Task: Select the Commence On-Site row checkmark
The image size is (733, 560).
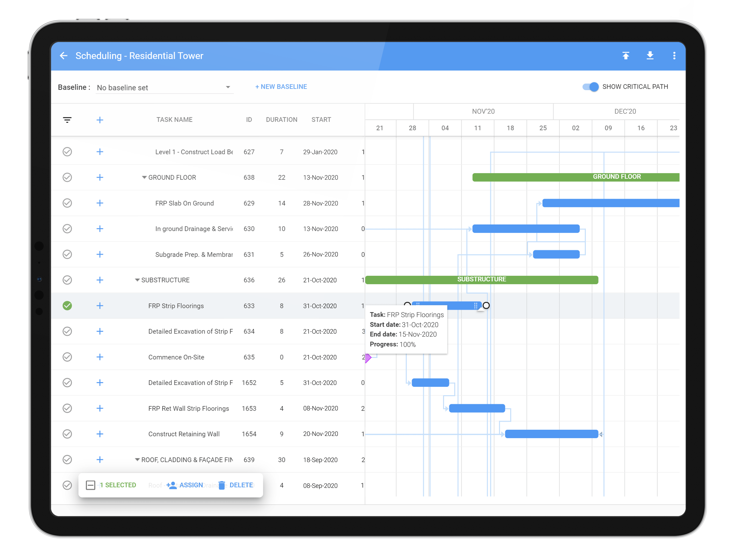Action: [67, 357]
